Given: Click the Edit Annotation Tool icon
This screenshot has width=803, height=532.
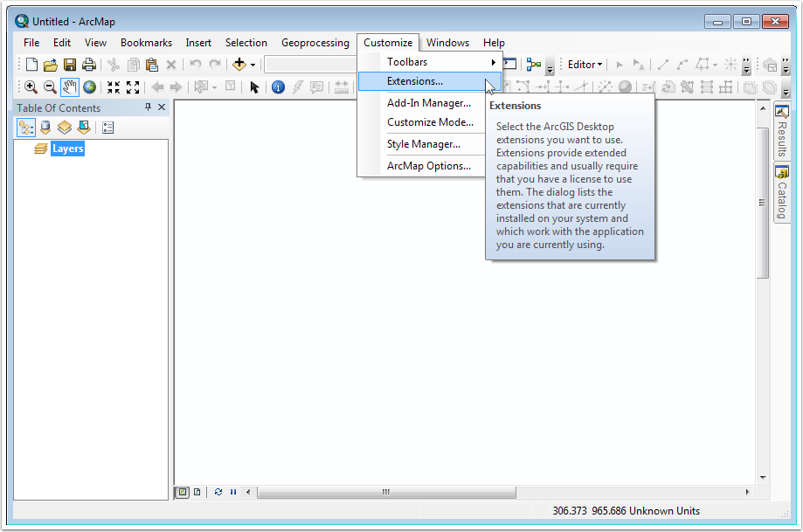Looking at the screenshot, I should pos(639,65).
